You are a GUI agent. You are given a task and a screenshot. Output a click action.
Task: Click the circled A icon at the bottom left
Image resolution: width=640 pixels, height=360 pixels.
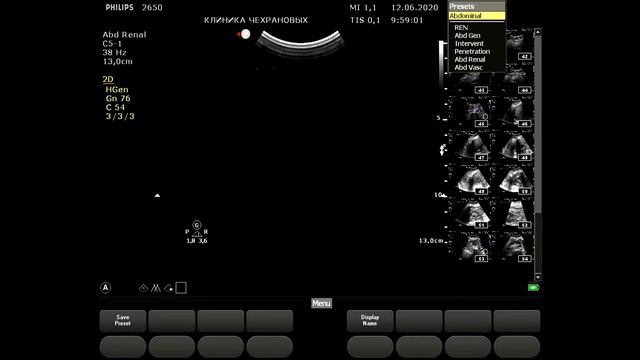pos(105,288)
